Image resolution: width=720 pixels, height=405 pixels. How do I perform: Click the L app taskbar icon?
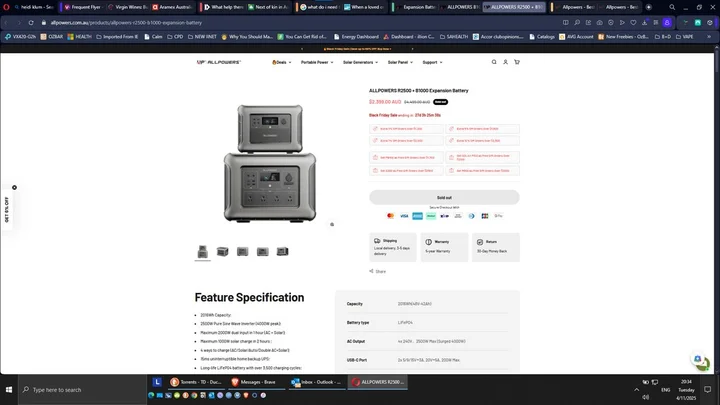pos(157,382)
